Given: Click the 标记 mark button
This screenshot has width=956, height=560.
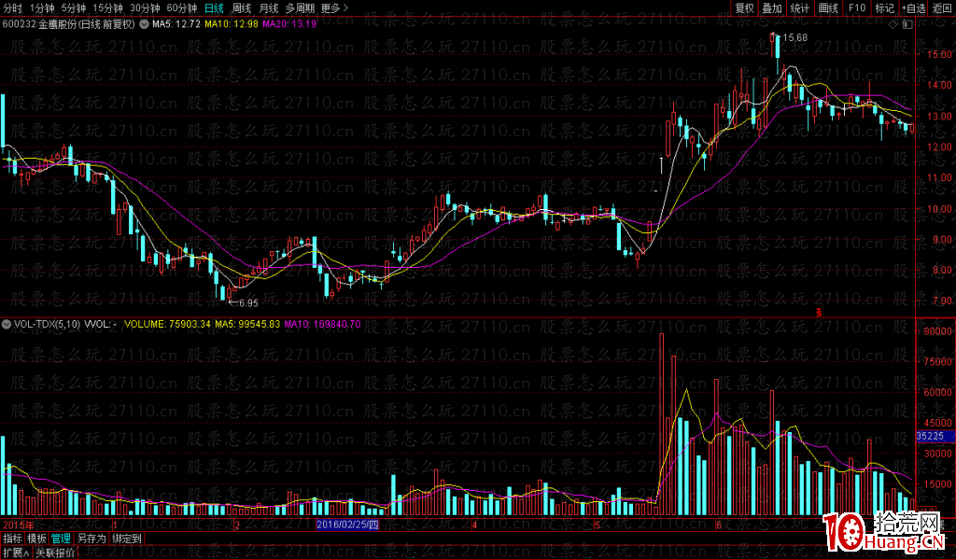Looking at the screenshot, I should coord(885,7).
